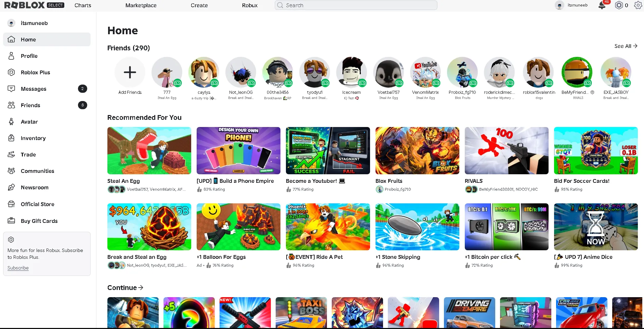Open Driving Empire in Continue row
Viewport: 644px width, 329px height.
(470, 313)
